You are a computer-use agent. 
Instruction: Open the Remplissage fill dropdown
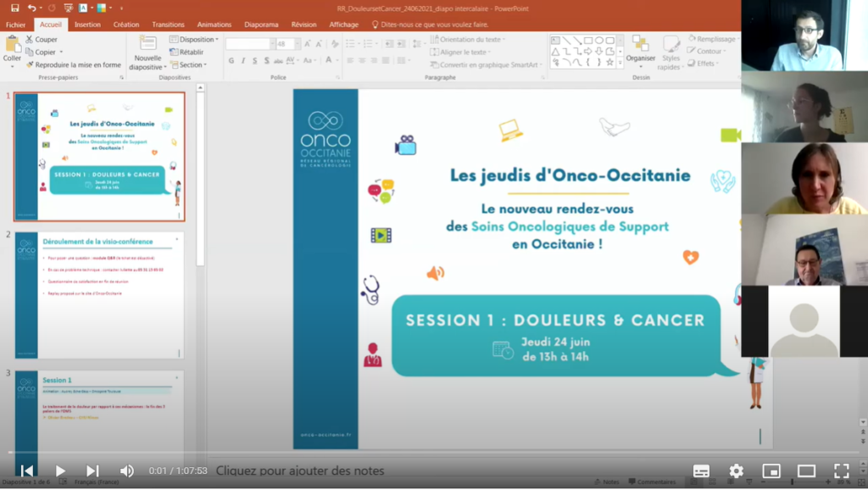(x=712, y=39)
